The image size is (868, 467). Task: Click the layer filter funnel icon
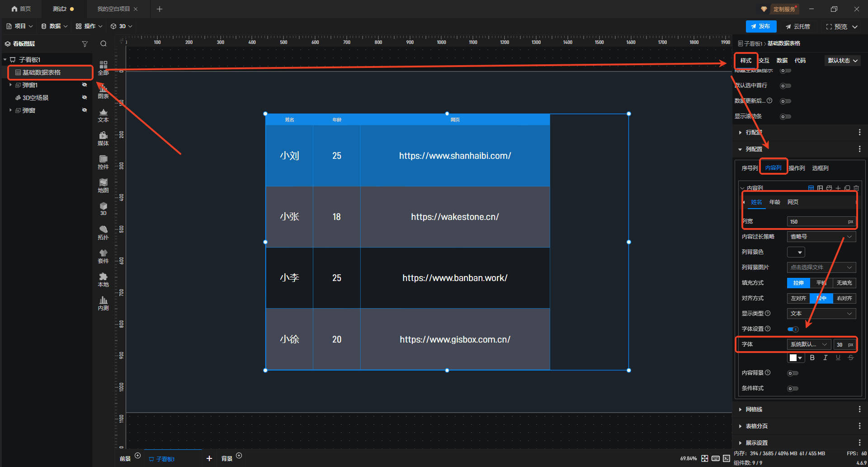pos(85,44)
